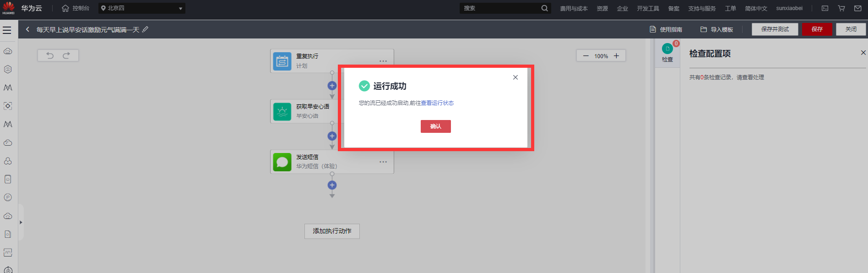This screenshot has height=273, width=868.
Task: Open the 支持与服务 menu
Action: coord(702,8)
